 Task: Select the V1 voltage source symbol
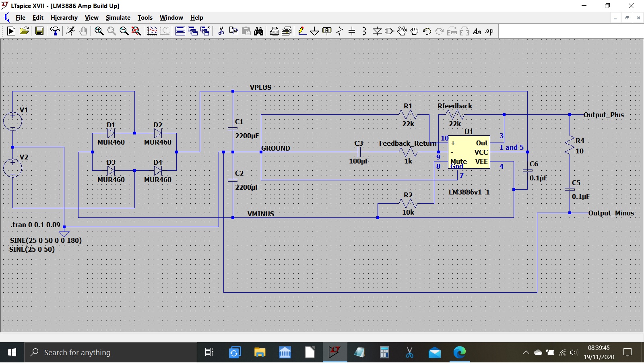coord(13,121)
